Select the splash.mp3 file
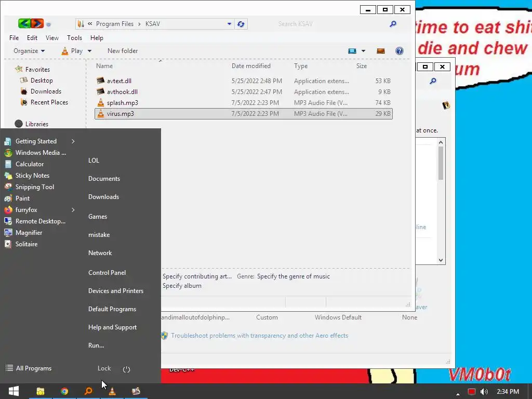Screen dimensions: 532x399 [243, 102]
